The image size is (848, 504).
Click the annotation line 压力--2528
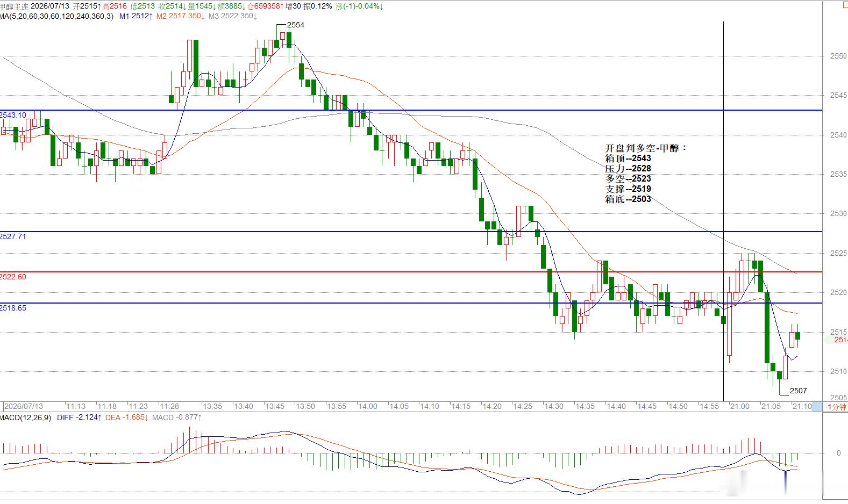click(x=628, y=168)
